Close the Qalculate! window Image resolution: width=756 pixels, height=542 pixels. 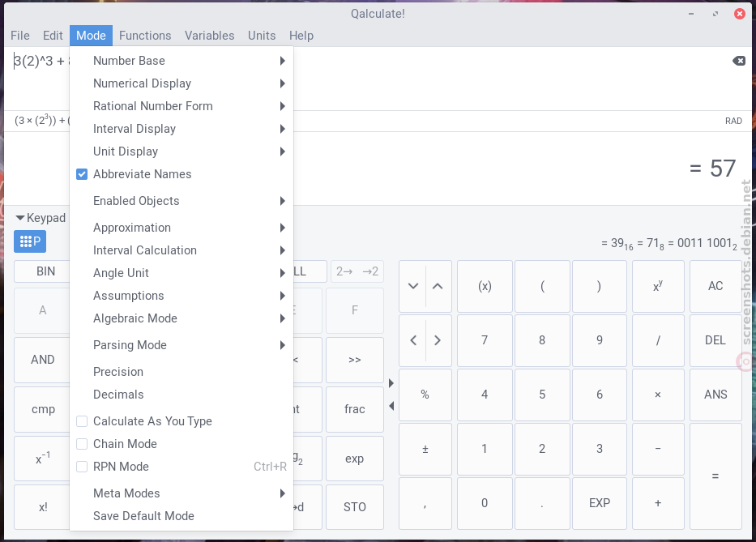740,14
